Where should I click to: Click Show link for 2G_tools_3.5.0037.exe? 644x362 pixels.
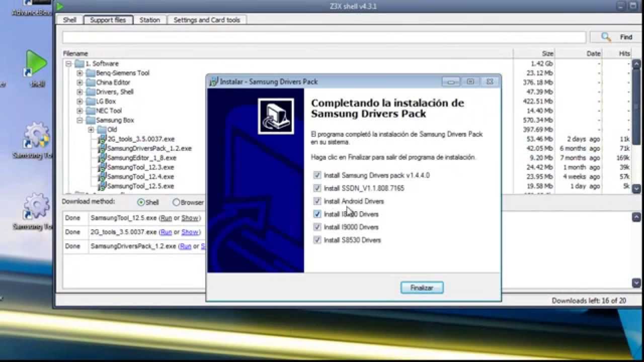(190, 232)
